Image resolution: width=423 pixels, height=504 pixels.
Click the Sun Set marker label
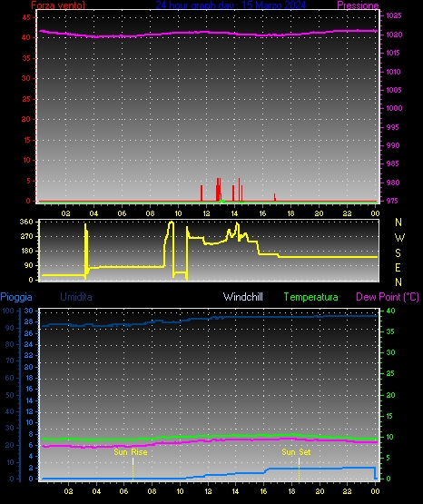click(296, 452)
